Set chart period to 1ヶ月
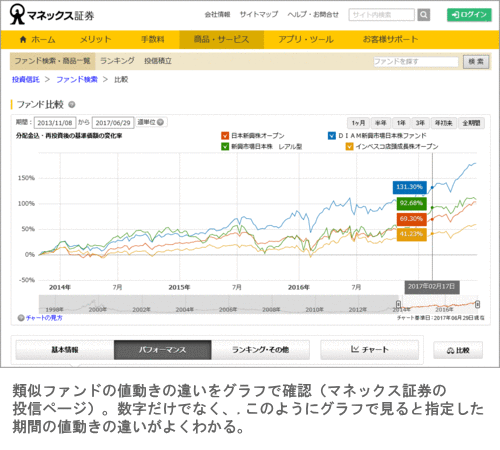The height and width of the screenshot is (450, 500). click(358, 123)
